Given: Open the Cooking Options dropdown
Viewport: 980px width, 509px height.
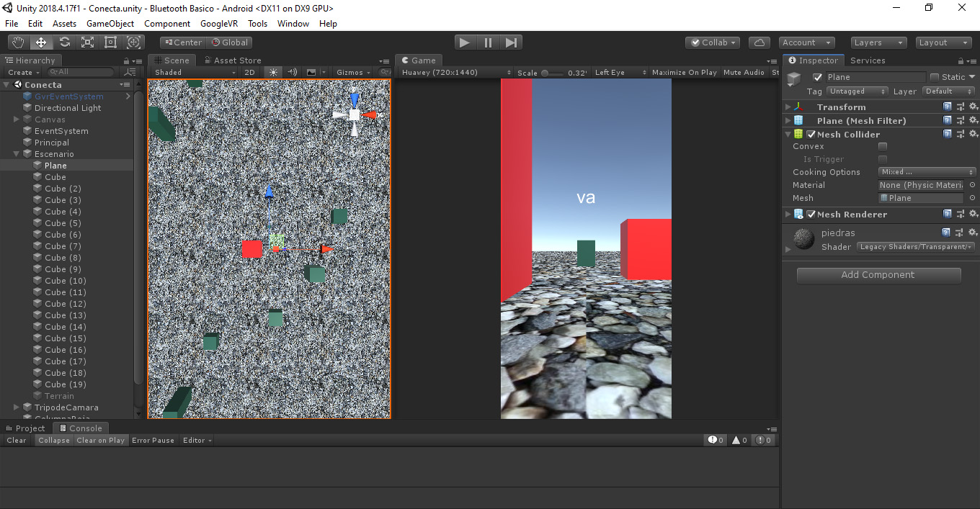Looking at the screenshot, I should tap(927, 172).
